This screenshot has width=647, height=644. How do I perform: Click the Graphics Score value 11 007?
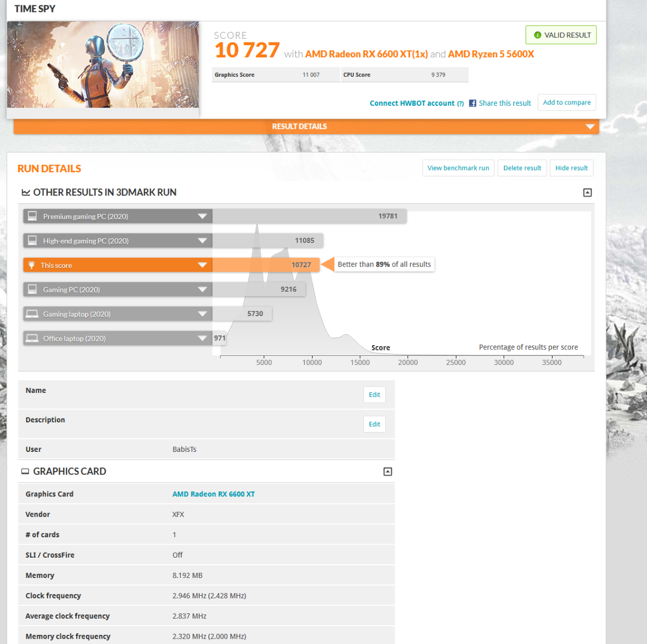pyautogui.click(x=311, y=75)
